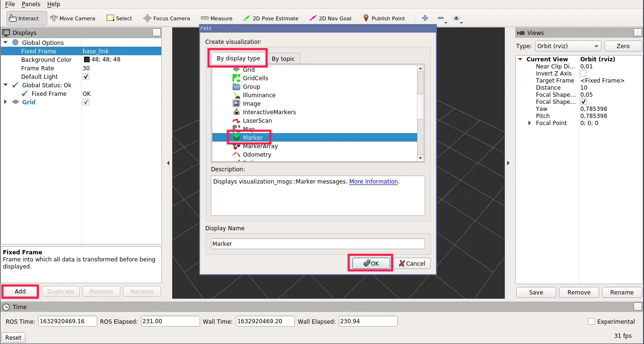Select the Select tool in the toolbar
The height and width of the screenshot is (344, 644).
tap(119, 18)
